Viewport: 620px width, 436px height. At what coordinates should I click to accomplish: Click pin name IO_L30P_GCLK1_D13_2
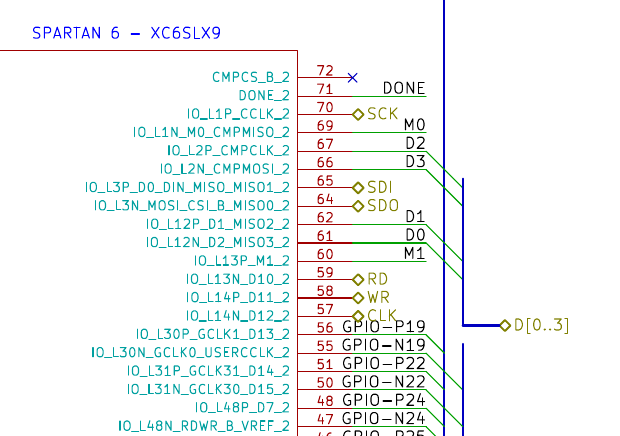pos(213,334)
